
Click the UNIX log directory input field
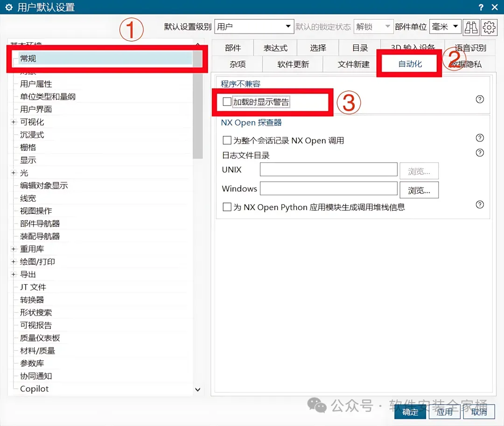click(329, 169)
